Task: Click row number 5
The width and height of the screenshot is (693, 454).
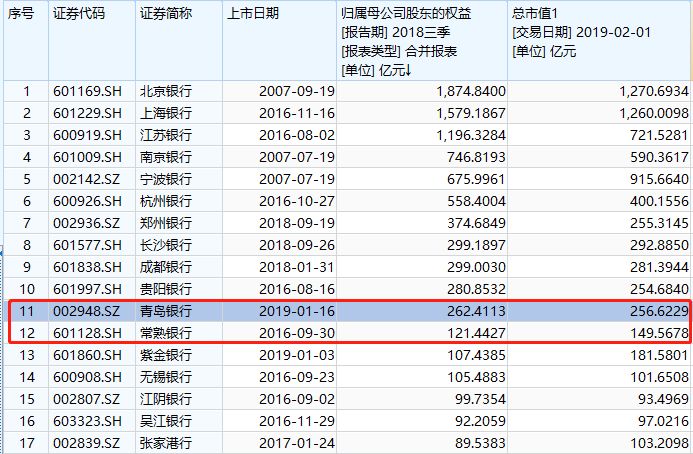Action: point(27,179)
